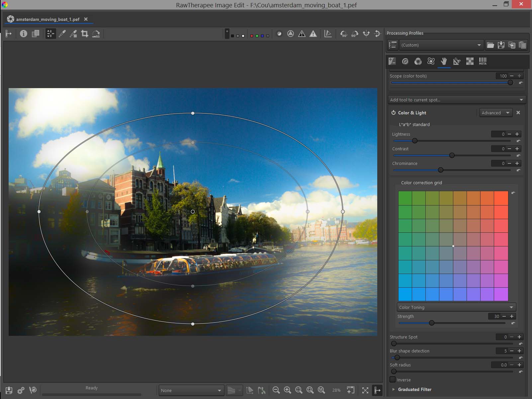Switch to the Meta tab
This screenshot has width=532, height=399.
coord(483,61)
